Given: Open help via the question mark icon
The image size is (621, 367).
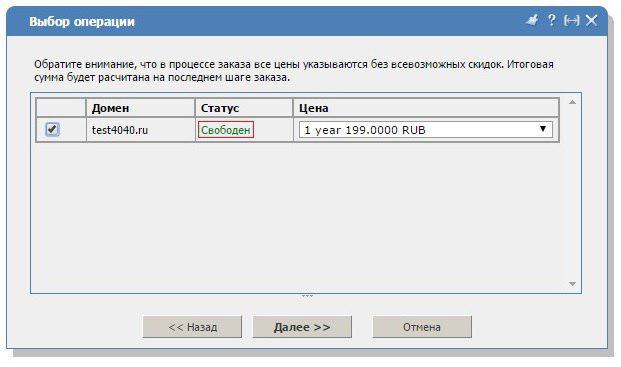Looking at the screenshot, I should pos(551,20).
